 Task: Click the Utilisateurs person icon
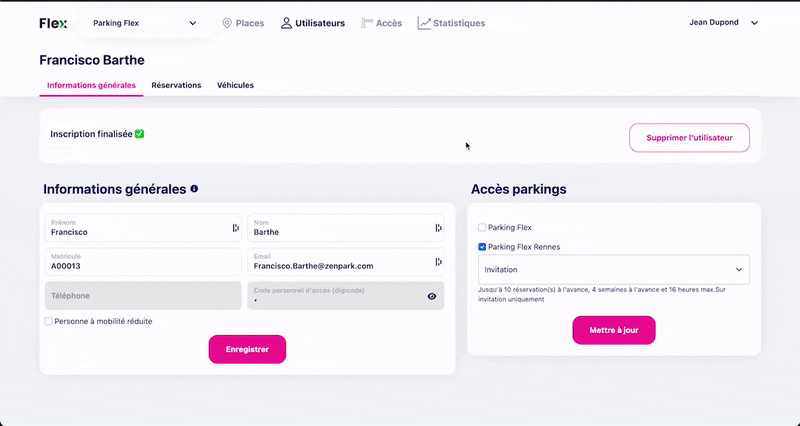(x=286, y=23)
